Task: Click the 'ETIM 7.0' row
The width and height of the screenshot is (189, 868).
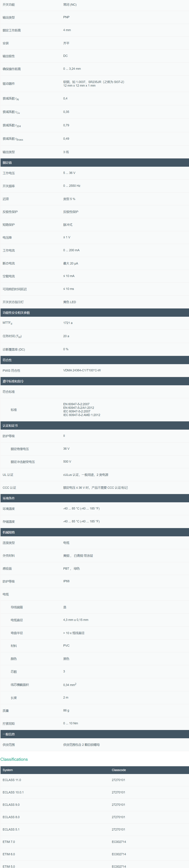Action: pyautogui.click(x=94, y=842)
